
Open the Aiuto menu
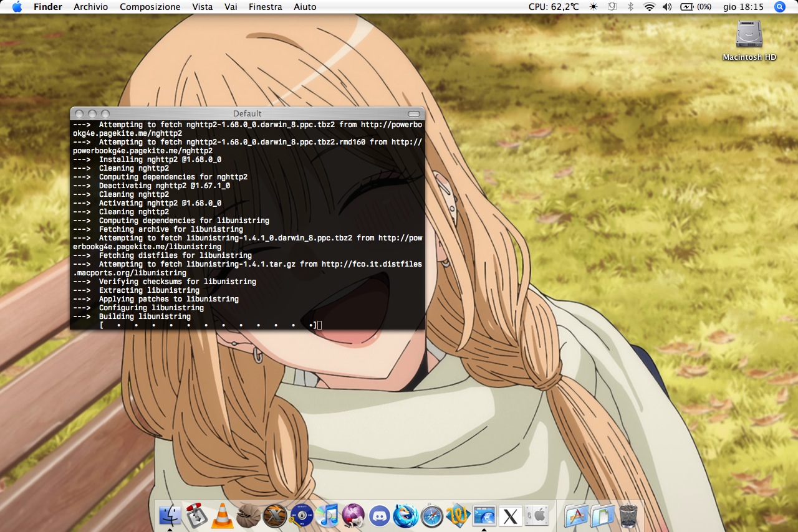[x=305, y=7]
